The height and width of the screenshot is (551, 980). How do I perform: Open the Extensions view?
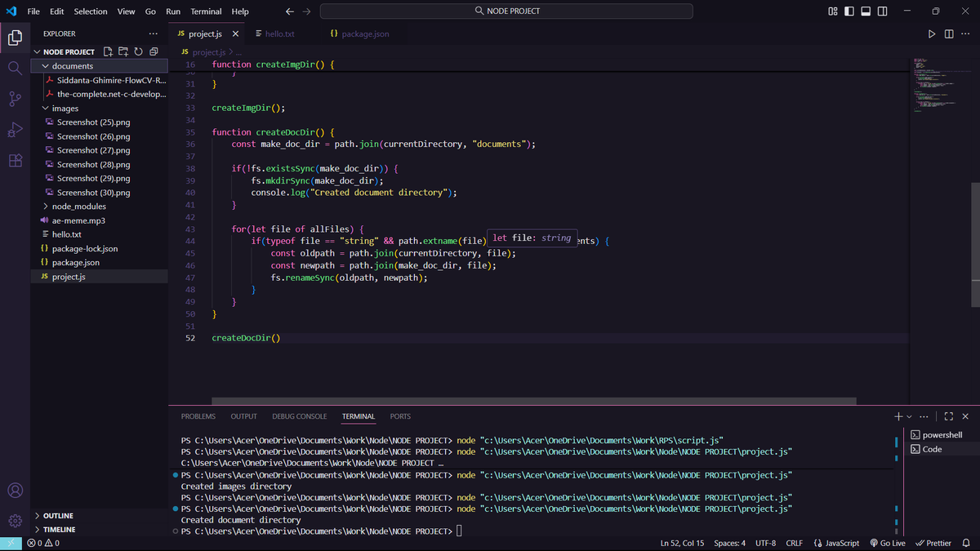click(x=15, y=161)
